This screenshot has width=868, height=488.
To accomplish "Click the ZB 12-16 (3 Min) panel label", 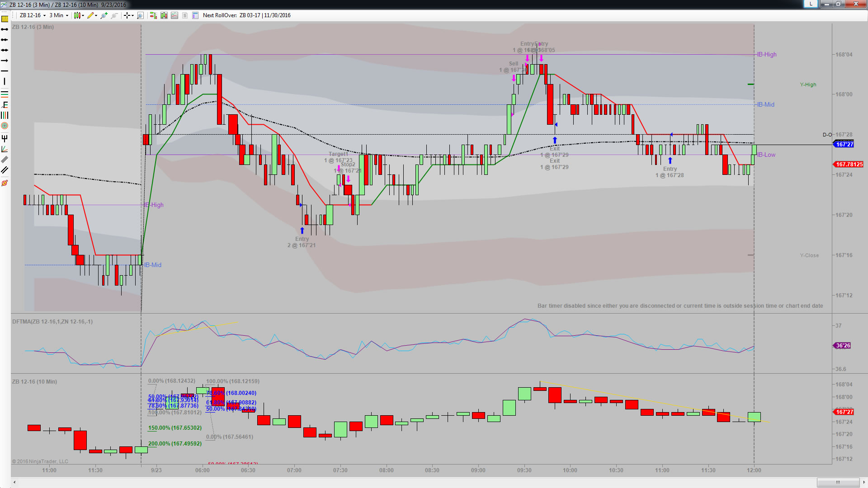I will coord(33,27).
